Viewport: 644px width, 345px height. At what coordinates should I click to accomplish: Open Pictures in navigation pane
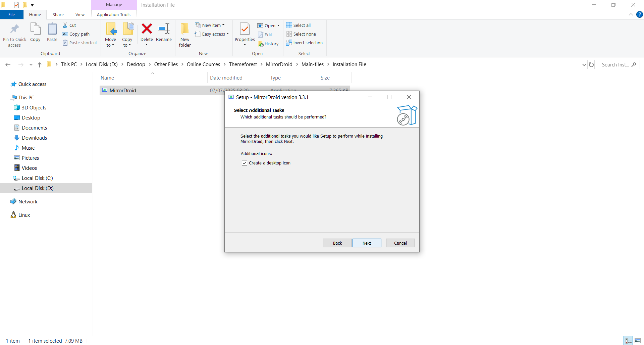point(27,158)
